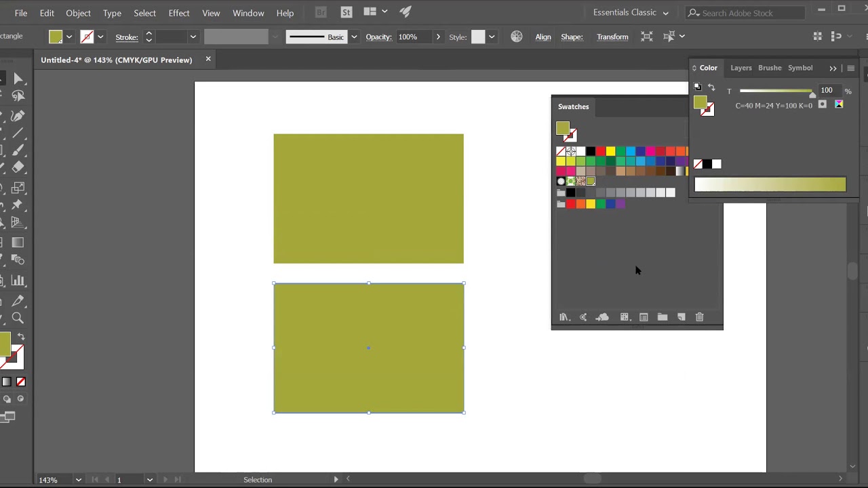Choose the Lasso tool in toolbar
The width and height of the screenshot is (868, 488).
coord(18,96)
